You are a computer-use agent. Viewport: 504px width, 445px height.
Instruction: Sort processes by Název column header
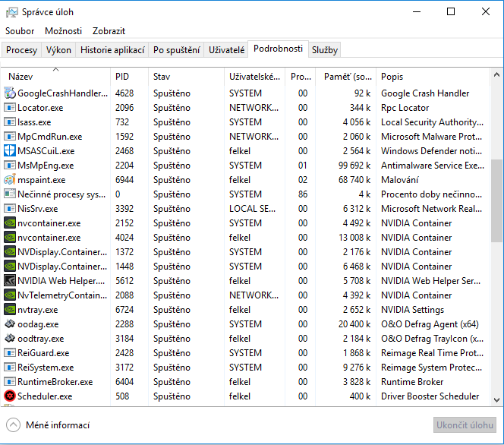point(21,77)
